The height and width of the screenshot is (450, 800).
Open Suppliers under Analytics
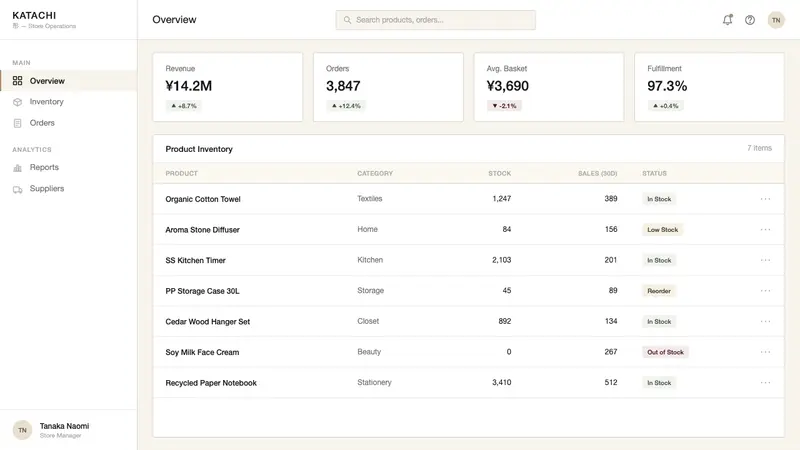(x=68, y=189)
